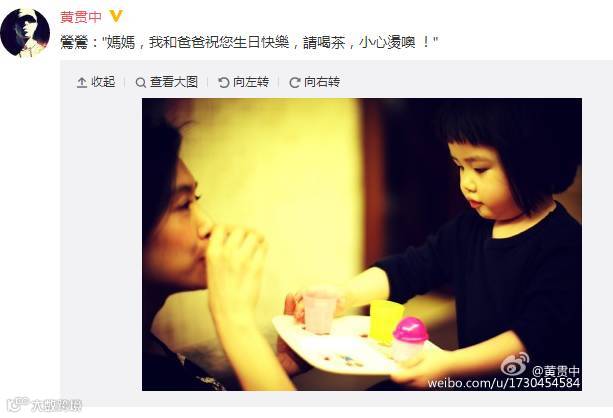Click the watermark logo at the bottom left
Image resolution: width=613 pixels, height=418 pixels.
point(44,405)
